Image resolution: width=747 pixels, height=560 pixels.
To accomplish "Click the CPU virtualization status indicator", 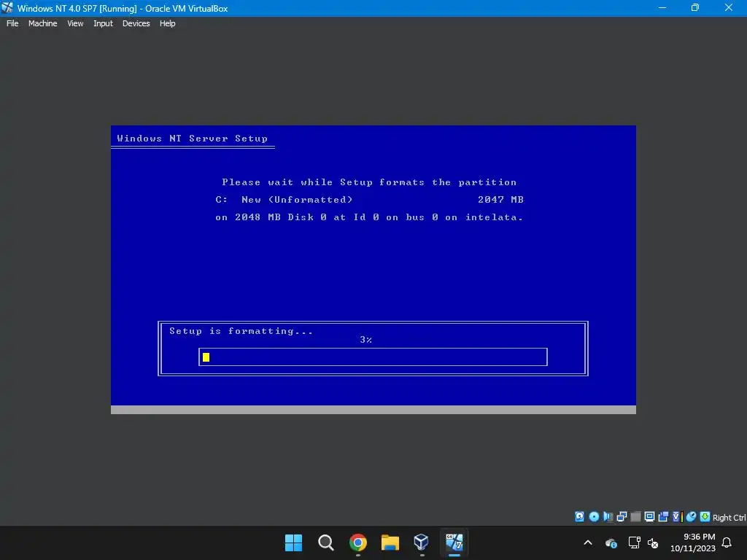I will [x=677, y=517].
